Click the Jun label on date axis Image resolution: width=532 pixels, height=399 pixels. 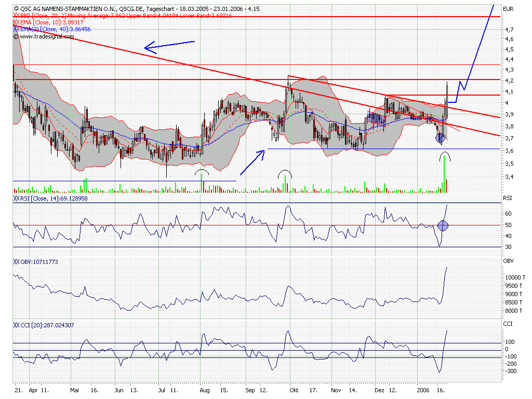pos(119,391)
